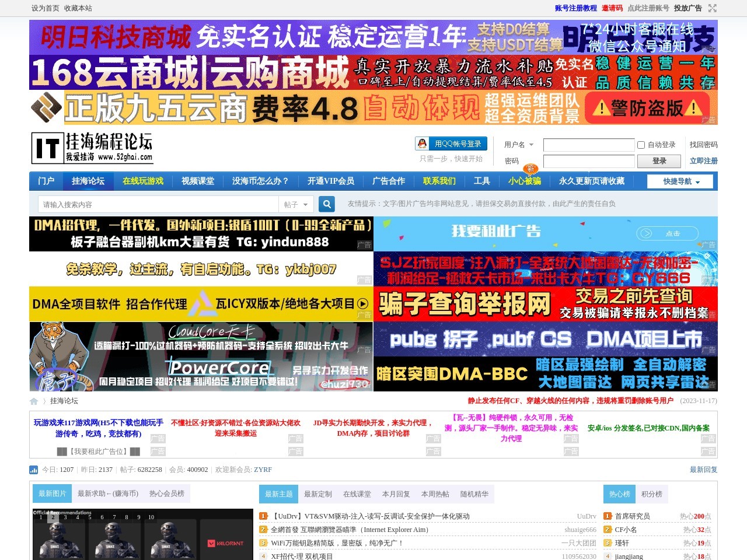Click the QQ login button 用QQ帐号登录

(451, 143)
